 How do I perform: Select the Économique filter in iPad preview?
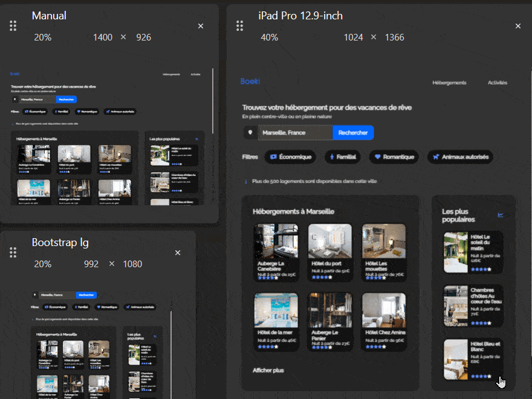pyautogui.click(x=290, y=157)
